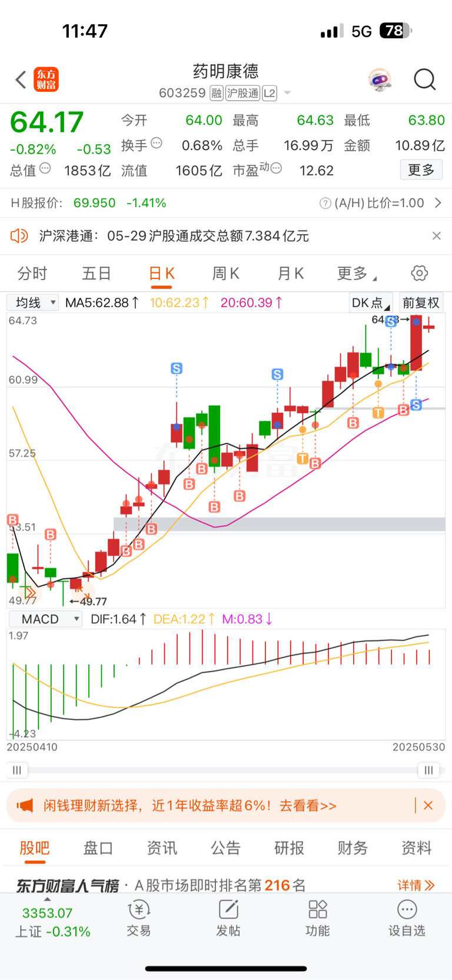This screenshot has height=980, width=452.
Task: Tap the robot assistant avatar
Action: pos(380,79)
